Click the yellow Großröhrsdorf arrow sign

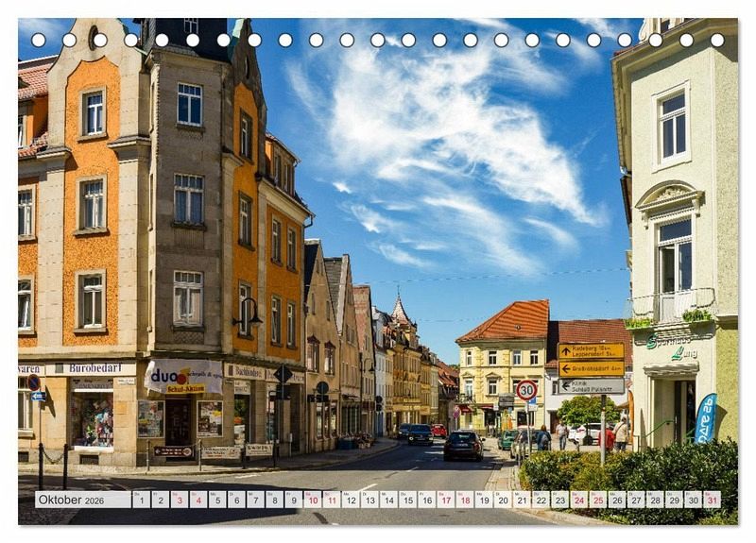(591, 368)
